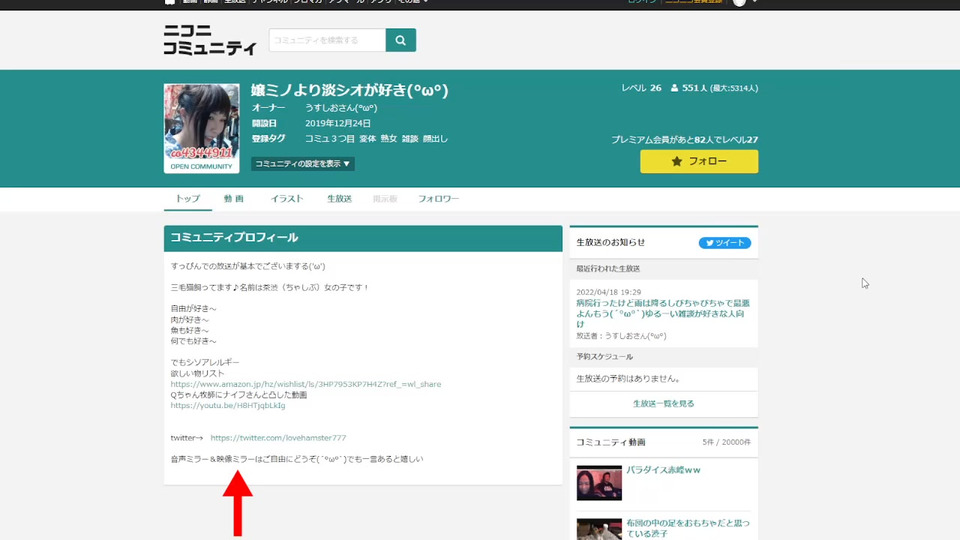Click the 5件 / 20000件 video count
Screen dimensions: 960x540
point(726,442)
